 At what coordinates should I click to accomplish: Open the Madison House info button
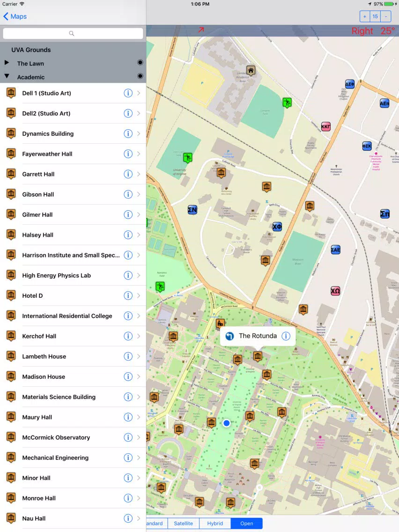128,377
